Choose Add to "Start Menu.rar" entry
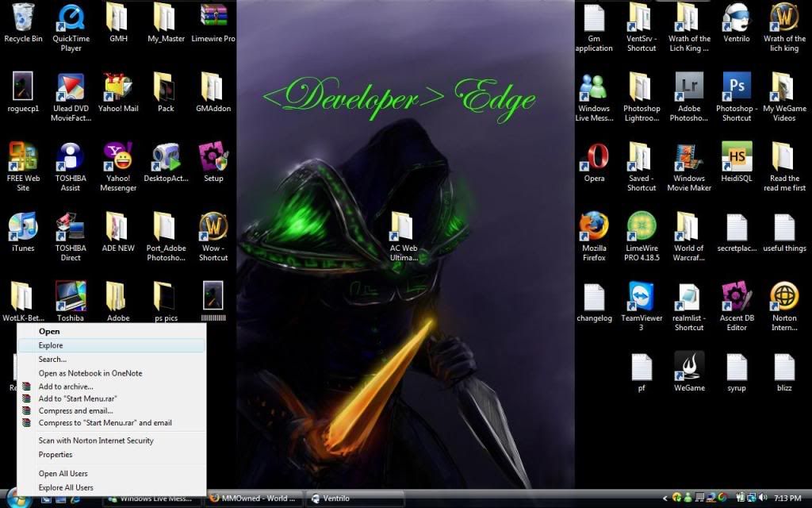812x508 pixels. [112, 398]
